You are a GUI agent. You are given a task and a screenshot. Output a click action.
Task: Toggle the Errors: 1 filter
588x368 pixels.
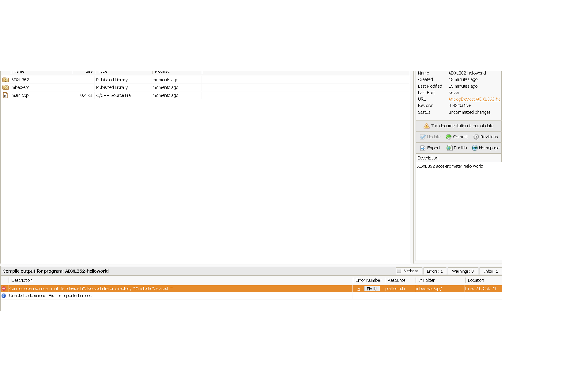435,271
